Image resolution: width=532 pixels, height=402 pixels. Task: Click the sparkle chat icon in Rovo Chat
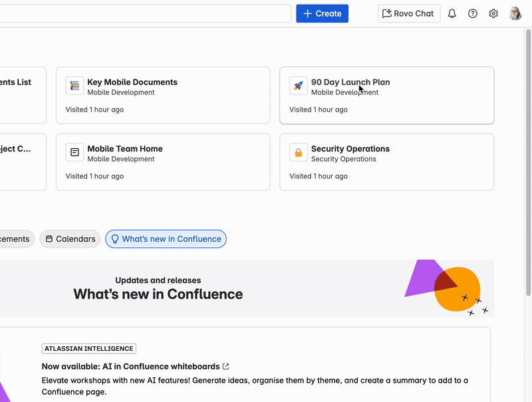point(387,13)
